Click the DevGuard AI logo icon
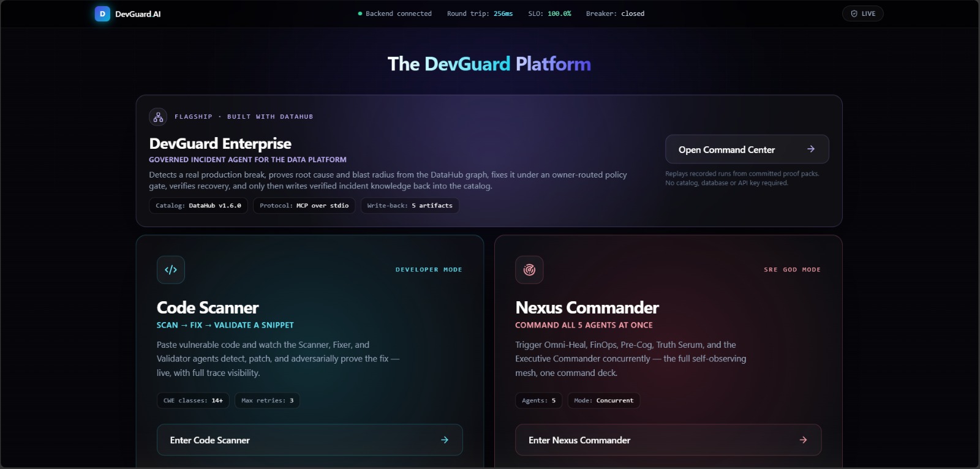The height and width of the screenshot is (469, 980). pyautogui.click(x=102, y=13)
